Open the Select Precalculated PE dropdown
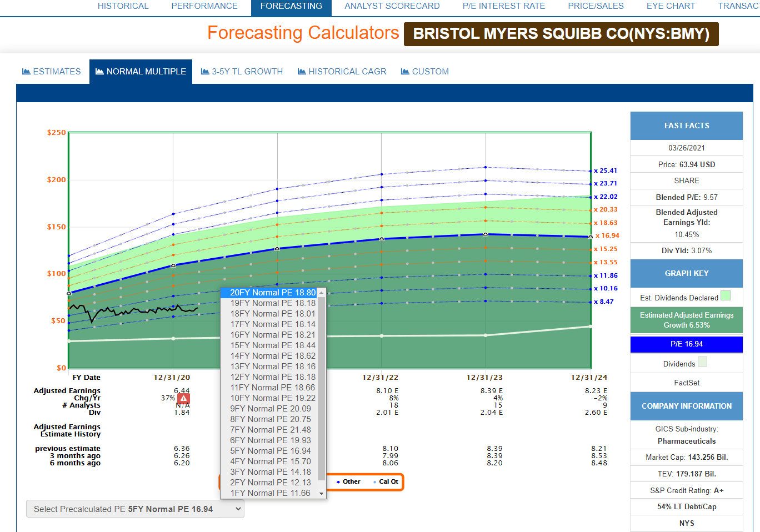Viewport: 760px width, 532px height. click(x=135, y=509)
